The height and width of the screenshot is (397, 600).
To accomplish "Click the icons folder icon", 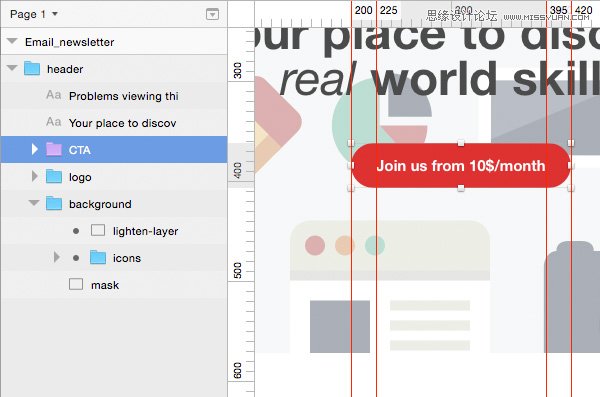I will (98, 257).
